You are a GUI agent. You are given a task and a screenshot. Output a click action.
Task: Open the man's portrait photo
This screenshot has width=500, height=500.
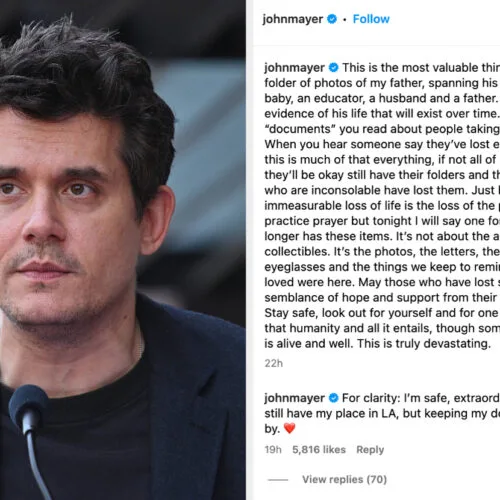point(123,250)
